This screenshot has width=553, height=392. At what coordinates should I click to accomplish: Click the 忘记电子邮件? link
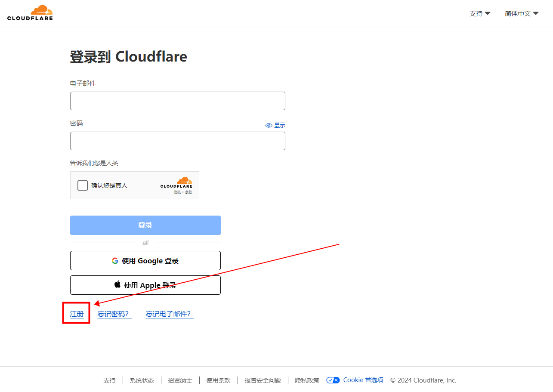tap(170, 314)
